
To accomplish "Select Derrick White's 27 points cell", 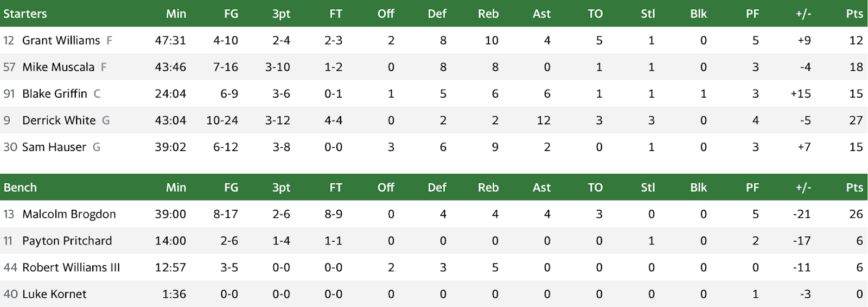I will [856, 120].
